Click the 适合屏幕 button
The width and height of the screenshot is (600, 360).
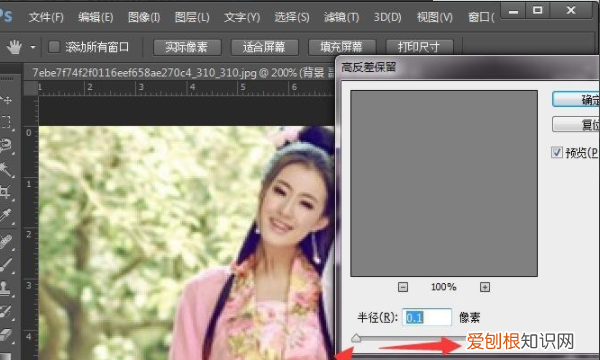tap(264, 47)
